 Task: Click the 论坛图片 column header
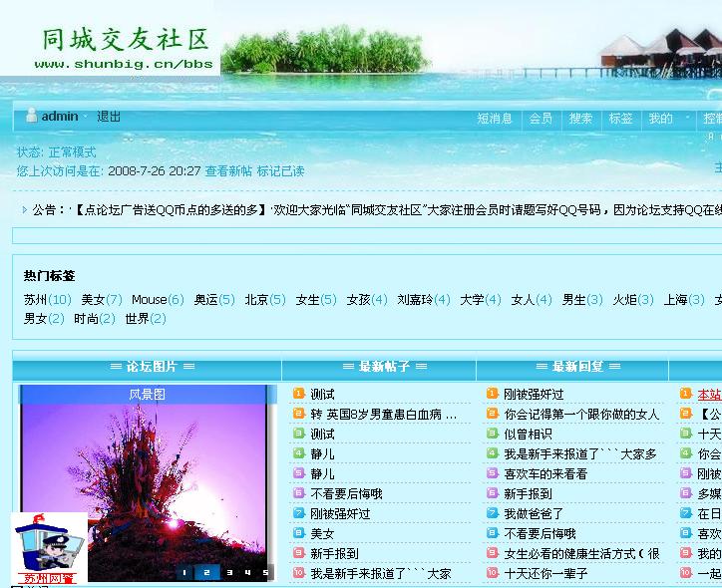coord(152,366)
